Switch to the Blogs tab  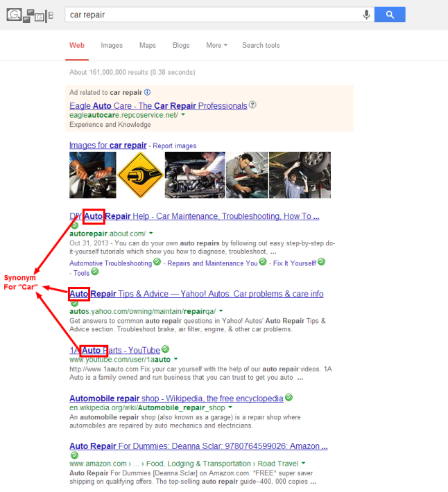click(181, 46)
